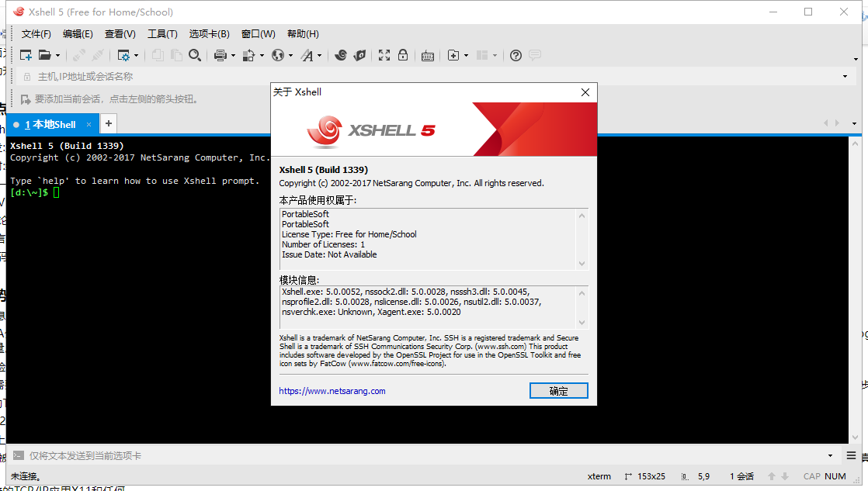
Task: Open the Open folder dropdown arrow
Action: pyautogui.click(x=57, y=55)
